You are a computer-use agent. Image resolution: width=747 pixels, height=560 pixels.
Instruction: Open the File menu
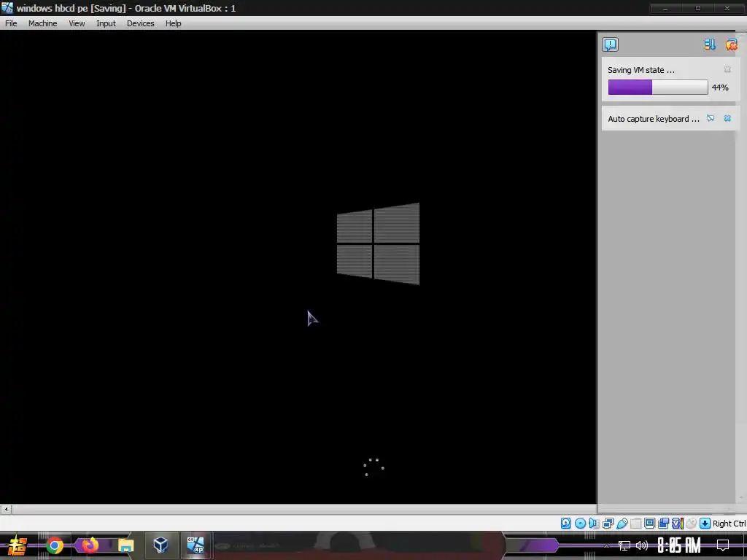(11, 23)
